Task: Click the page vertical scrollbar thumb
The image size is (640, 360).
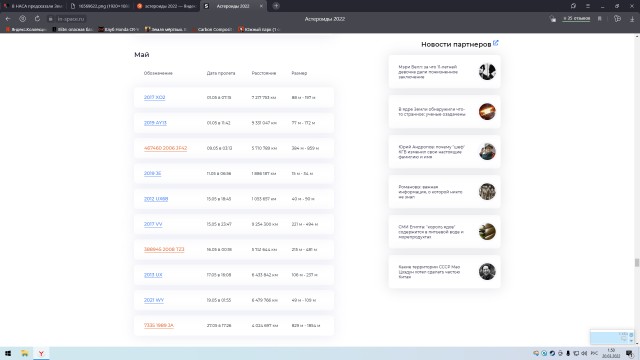Action: (x=636, y=262)
